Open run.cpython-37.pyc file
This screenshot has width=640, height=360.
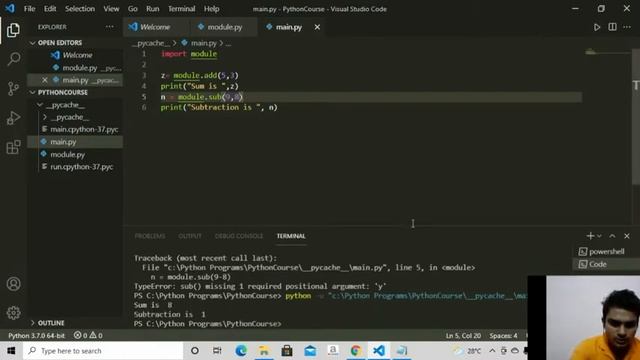pos(82,167)
